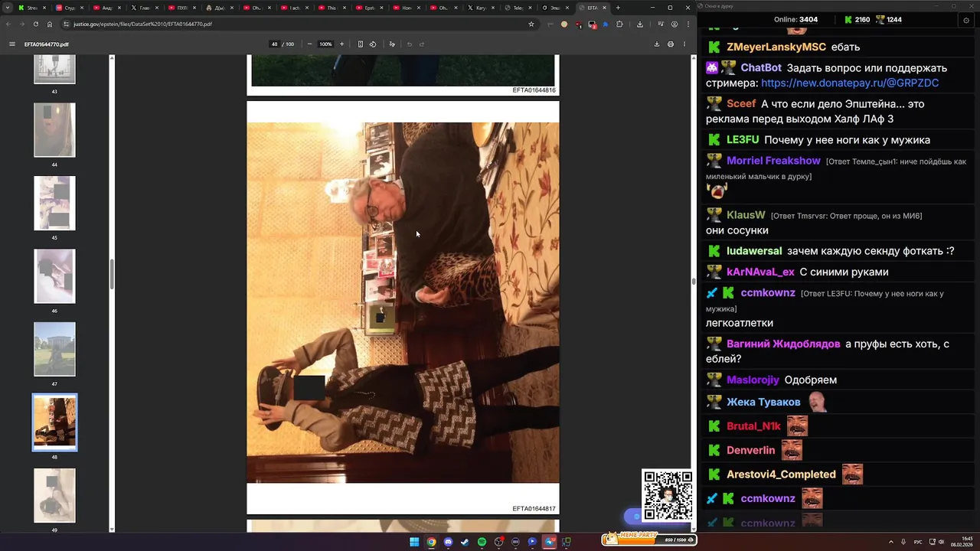Viewport: 980px width, 551px height.
Task: Go back in browser history
Action: (x=9, y=24)
